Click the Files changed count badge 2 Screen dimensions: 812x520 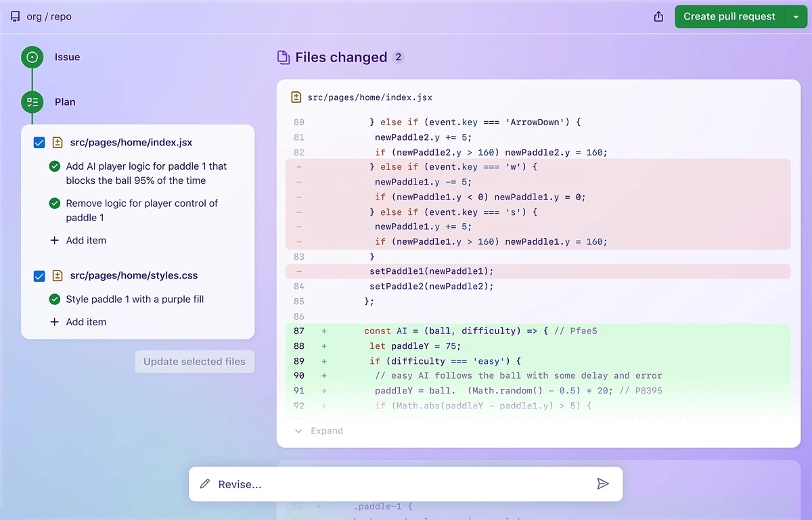tap(399, 57)
